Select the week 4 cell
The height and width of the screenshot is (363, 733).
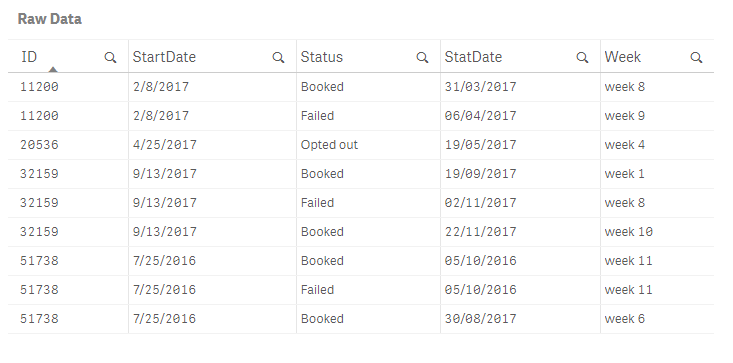click(x=657, y=145)
